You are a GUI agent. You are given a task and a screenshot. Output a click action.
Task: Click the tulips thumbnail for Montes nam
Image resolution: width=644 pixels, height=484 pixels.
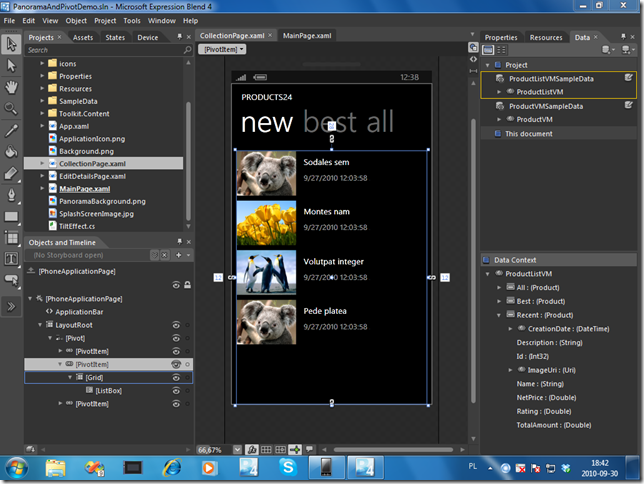[x=266, y=223]
